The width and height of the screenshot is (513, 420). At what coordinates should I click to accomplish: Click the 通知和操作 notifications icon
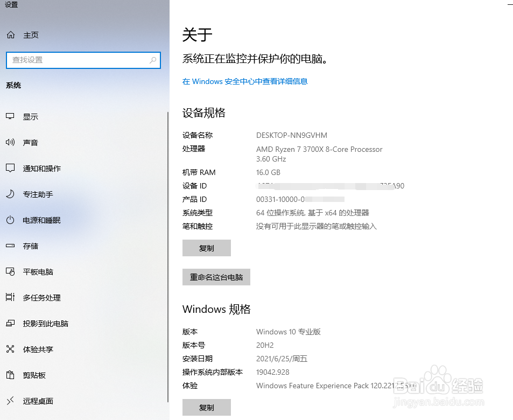(11, 168)
